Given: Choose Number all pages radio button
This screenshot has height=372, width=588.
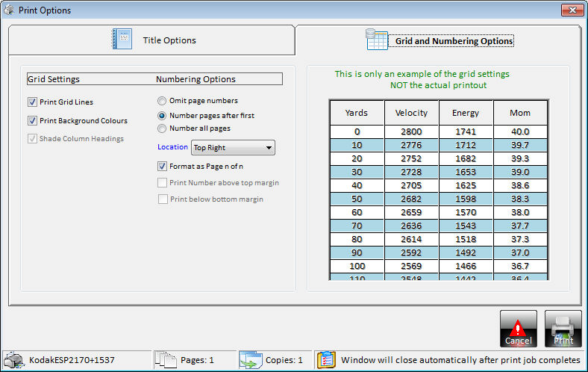Looking at the screenshot, I should coord(162,128).
